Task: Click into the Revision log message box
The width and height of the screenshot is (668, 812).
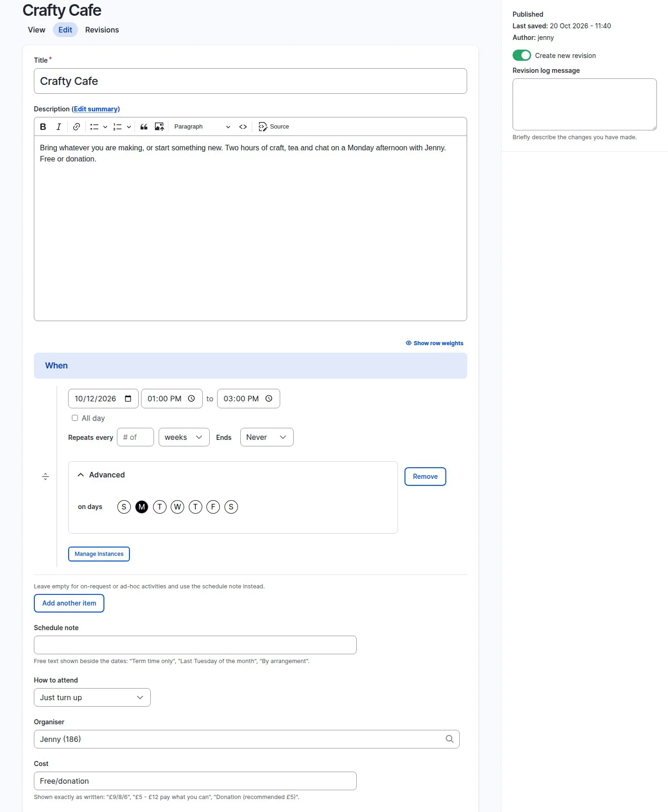Action: click(x=584, y=104)
